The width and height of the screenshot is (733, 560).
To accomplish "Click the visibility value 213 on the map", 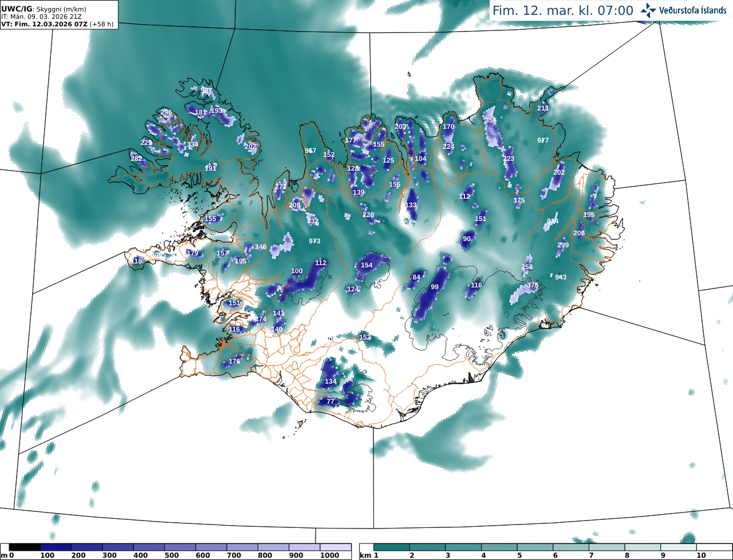I will (x=543, y=109).
